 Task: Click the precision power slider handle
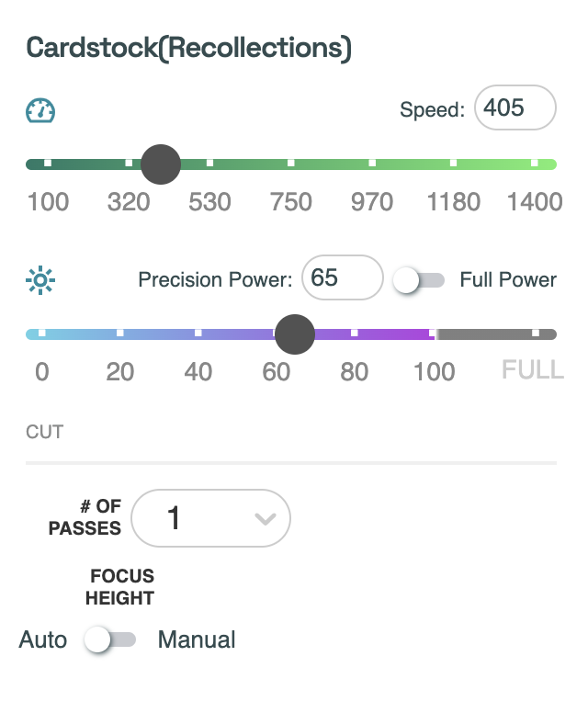[295, 334]
